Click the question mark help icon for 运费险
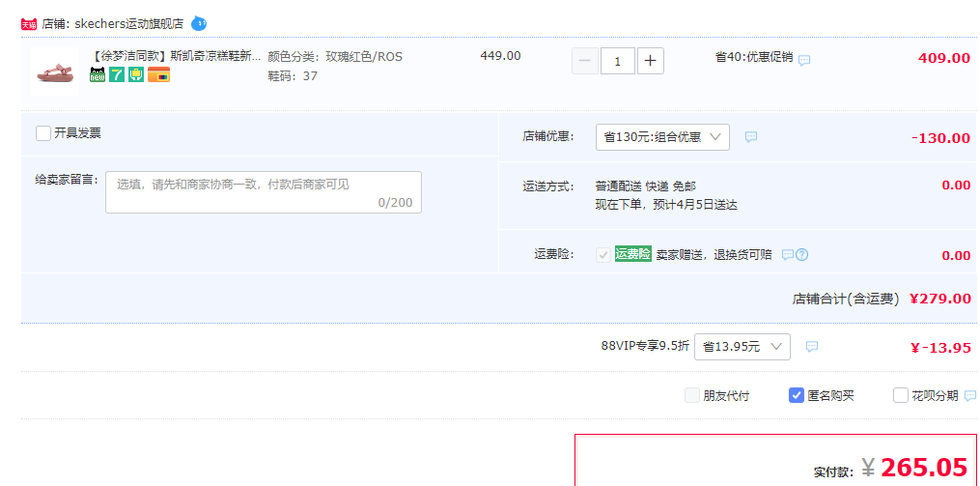 click(x=802, y=254)
